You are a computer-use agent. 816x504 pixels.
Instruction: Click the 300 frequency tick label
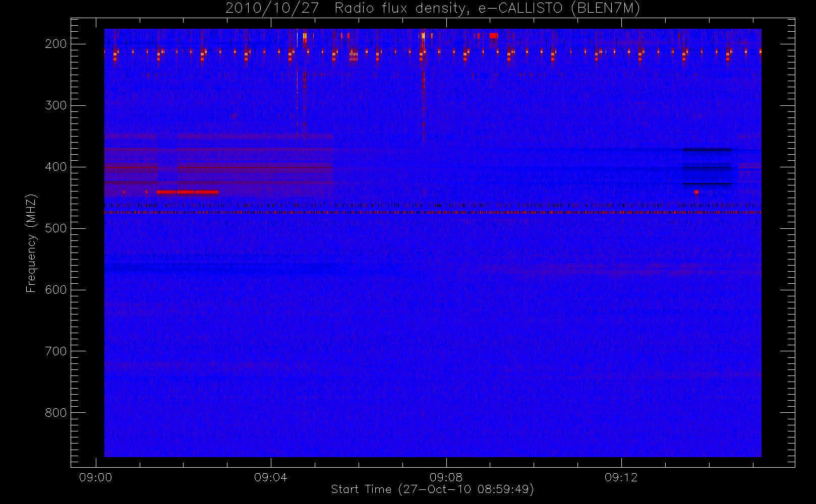coord(56,105)
